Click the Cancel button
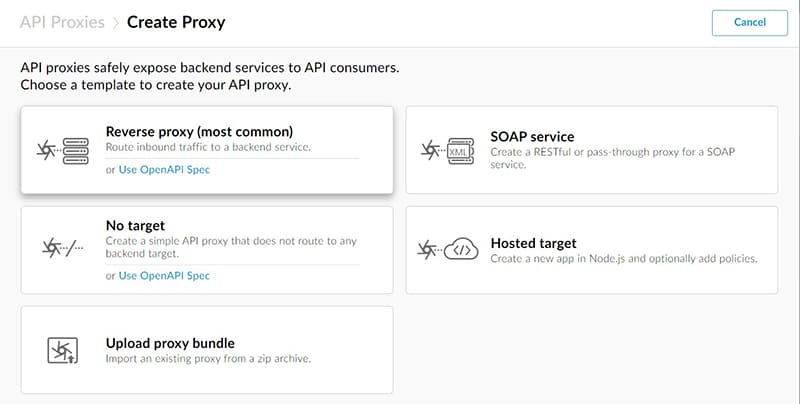 click(x=749, y=22)
